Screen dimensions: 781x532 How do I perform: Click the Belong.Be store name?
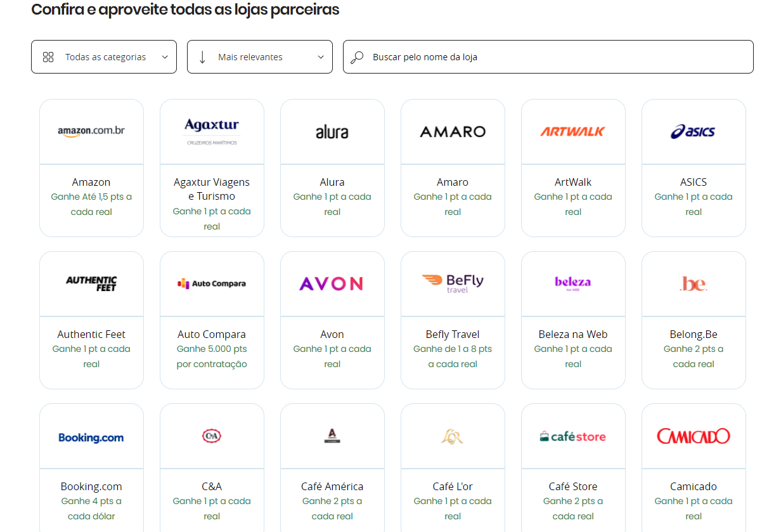694,334
